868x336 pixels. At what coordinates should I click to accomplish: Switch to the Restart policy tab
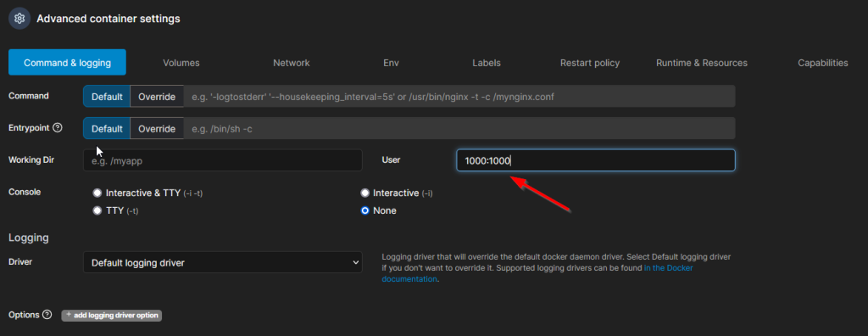click(590, 63)
